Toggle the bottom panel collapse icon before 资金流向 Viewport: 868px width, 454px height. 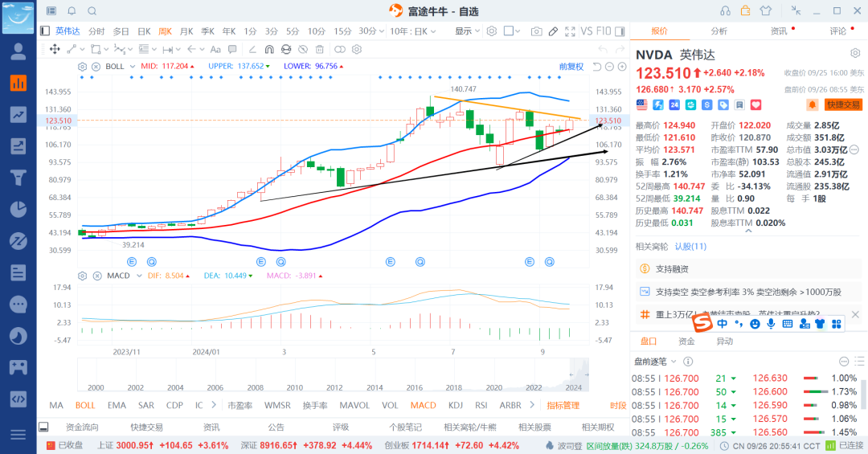[x=43, y=427]
